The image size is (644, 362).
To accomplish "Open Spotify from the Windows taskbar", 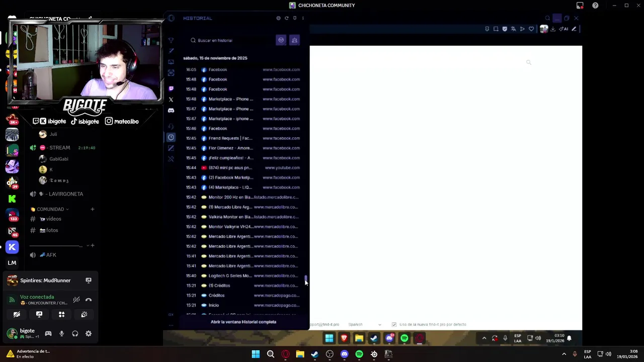I will tap(359, 354).
